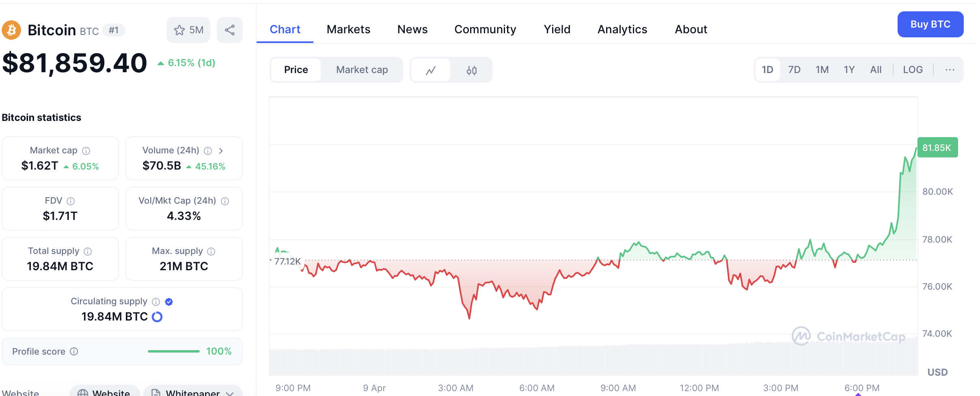Screen dimensions: 980x396
Task: Select the 7D time range
Action: tap(794, 70)
